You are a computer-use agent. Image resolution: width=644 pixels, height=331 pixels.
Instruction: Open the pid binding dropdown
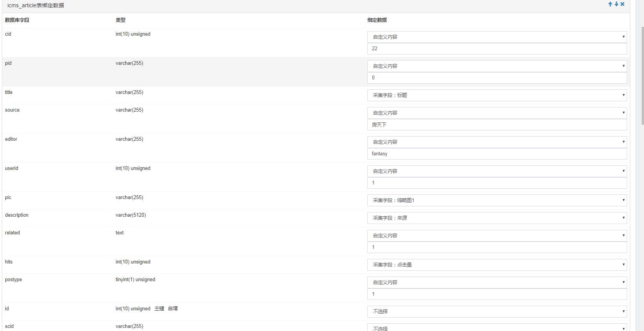tap(497, 66)
